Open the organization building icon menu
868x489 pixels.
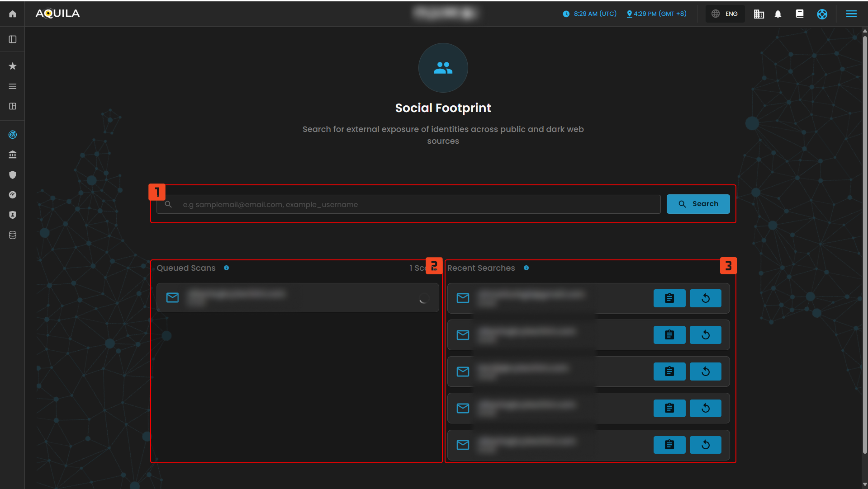(x=759, y=14)
